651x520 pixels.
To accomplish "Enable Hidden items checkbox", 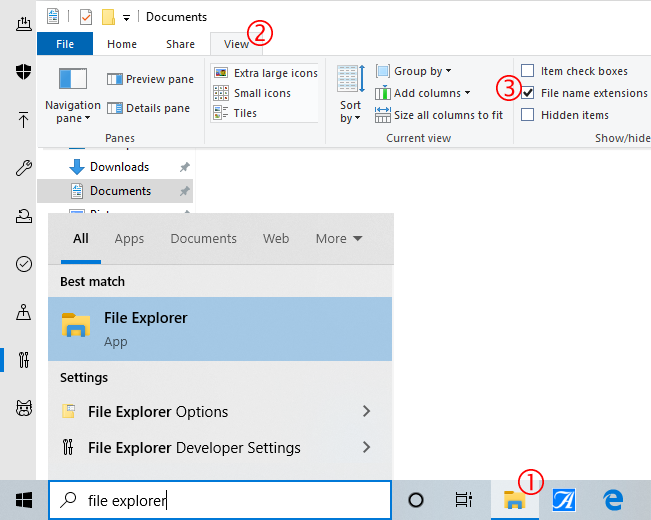I will (x=528, y=114).
